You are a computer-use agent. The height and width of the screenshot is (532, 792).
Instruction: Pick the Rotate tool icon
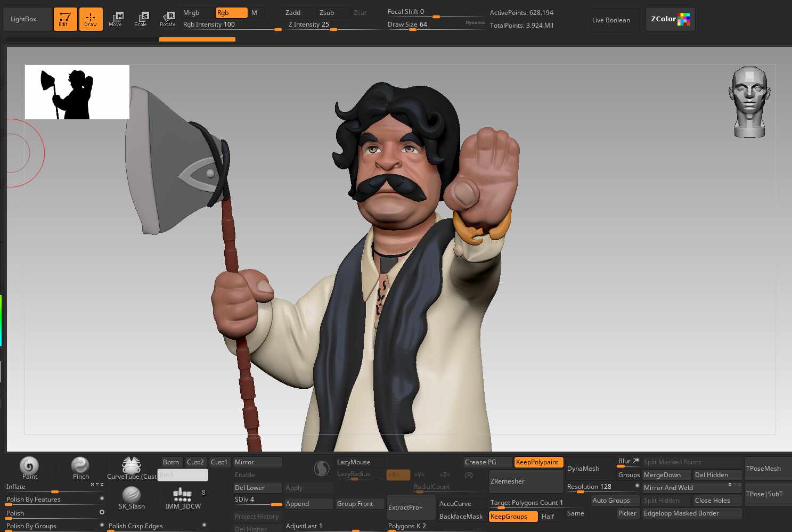pyautogui.click(x=167, y=19)
